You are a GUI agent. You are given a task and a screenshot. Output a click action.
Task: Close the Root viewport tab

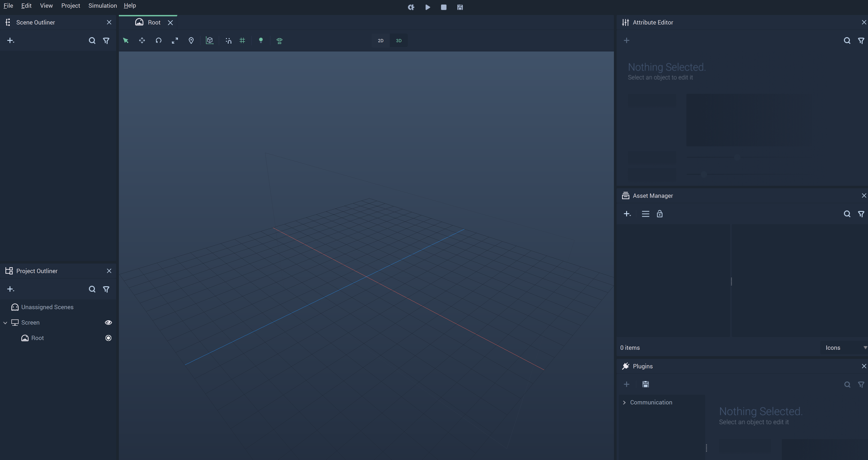(171, 23)
